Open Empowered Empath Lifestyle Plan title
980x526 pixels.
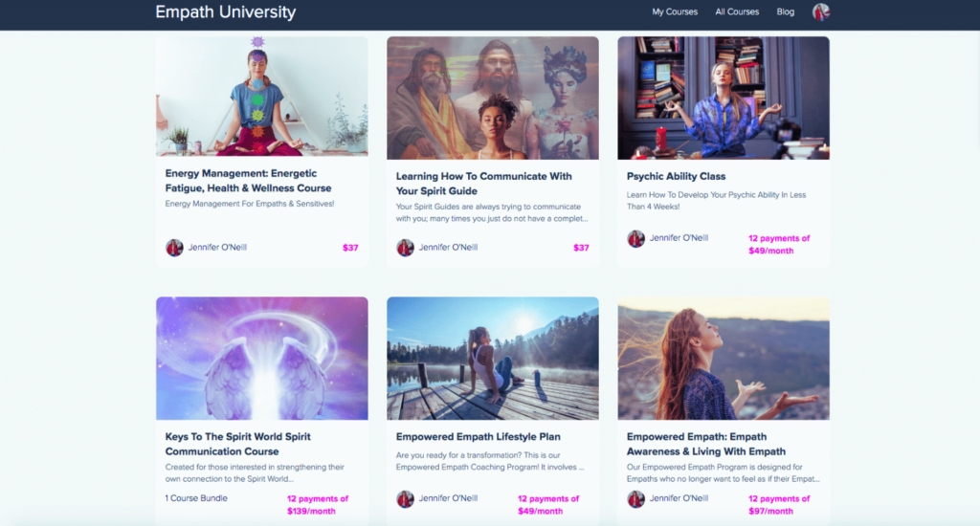(478, 437)
